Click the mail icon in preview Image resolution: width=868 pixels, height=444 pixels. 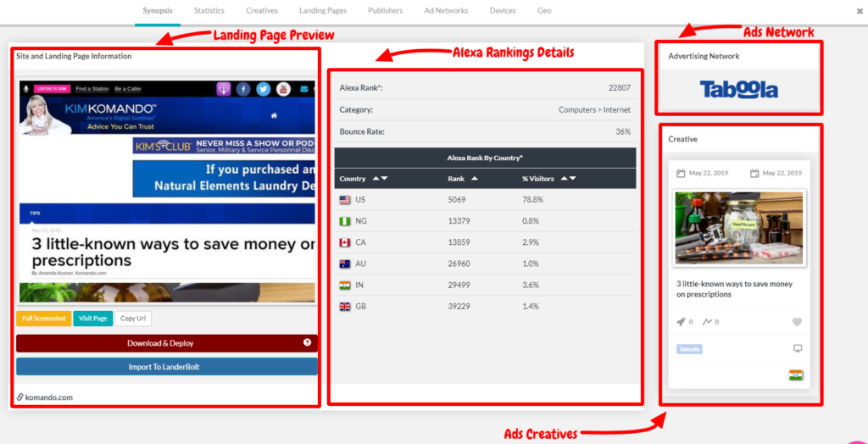click(304, 89)
